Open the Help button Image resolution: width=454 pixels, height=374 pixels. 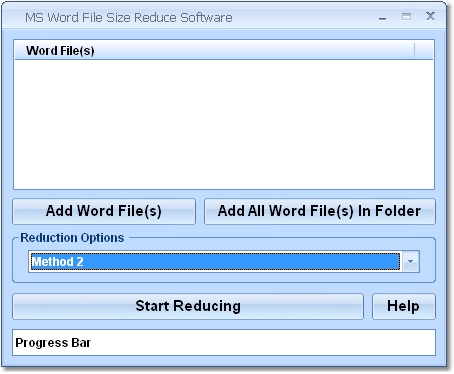404,306
